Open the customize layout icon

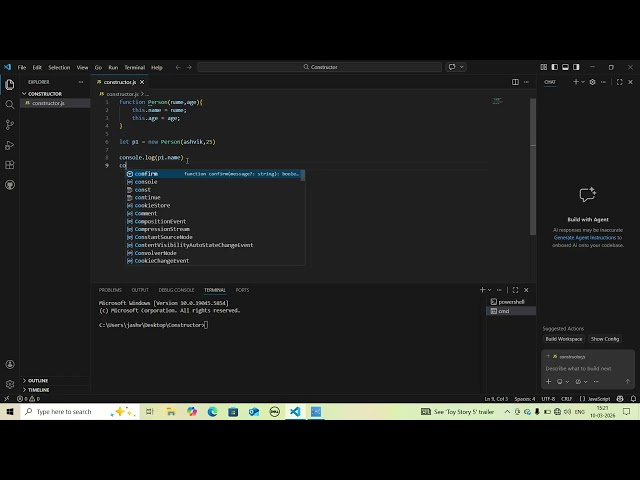click(x=544, y=67)
